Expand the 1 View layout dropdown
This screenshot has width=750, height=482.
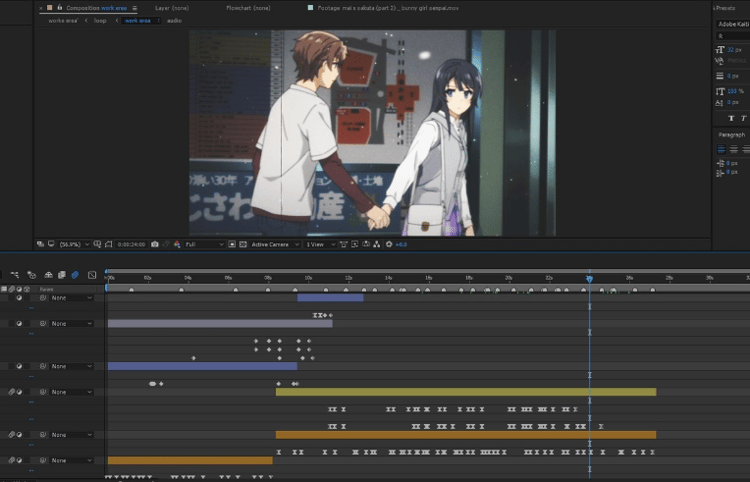tap(320, 244)
